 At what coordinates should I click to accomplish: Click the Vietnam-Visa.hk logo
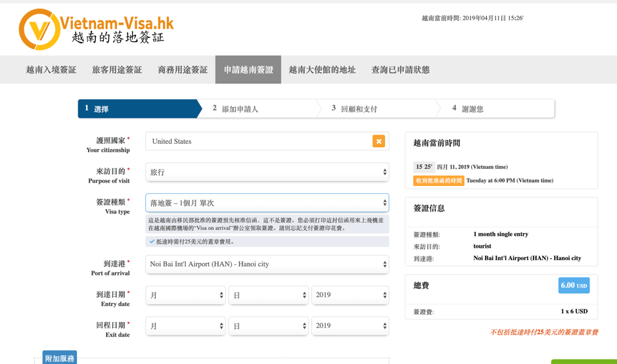(x=97, y=30)
